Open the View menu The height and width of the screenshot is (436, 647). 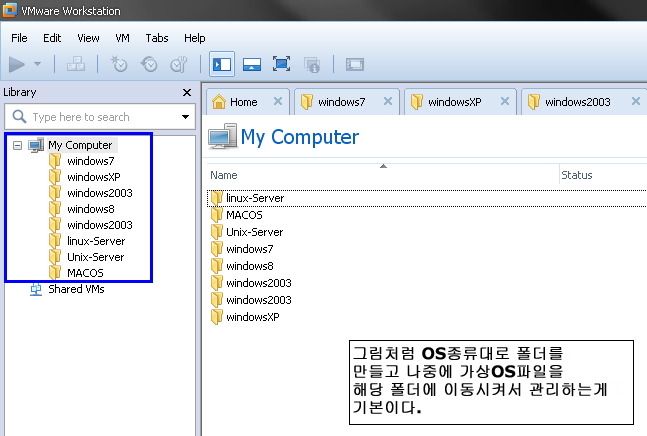tap(88, 38)
